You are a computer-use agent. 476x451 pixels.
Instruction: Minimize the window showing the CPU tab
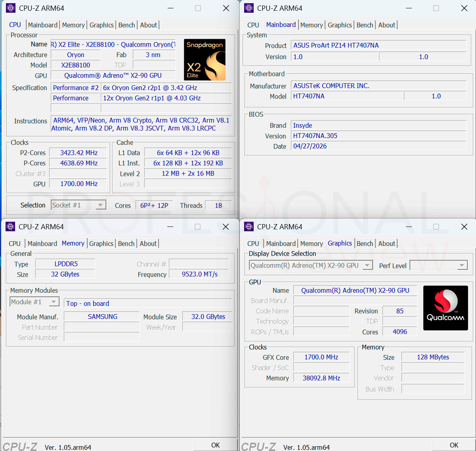point(170,8)
